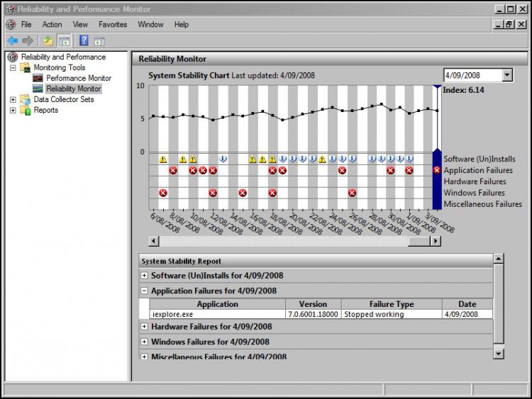Viewport: 532px width, 399px height.
Task: Open the Window menu
Action: coord(150,24)
